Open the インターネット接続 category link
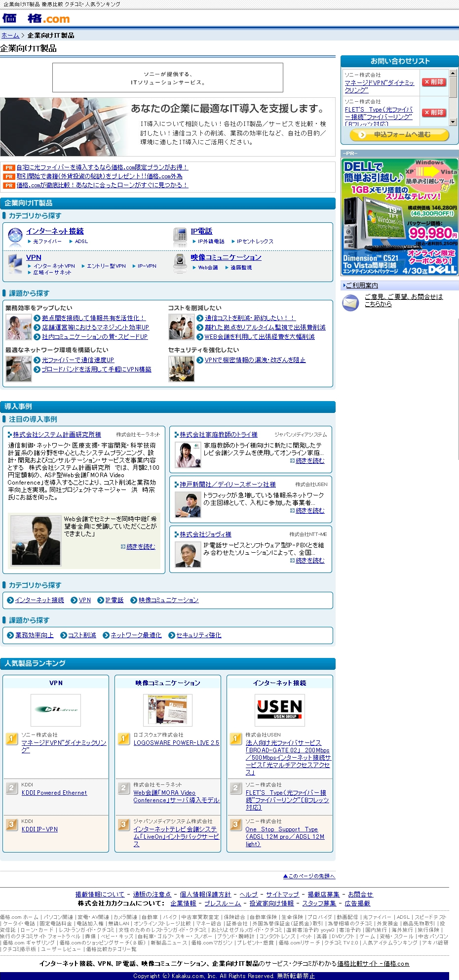The height and width of the screenshot is (980, 459). pos(55,231)
